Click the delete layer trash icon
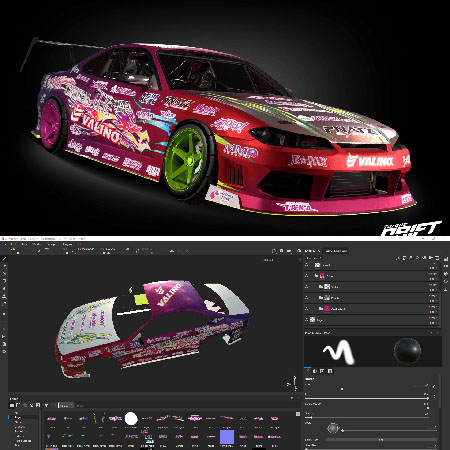Viewport: 450px width, 450px height. coord(437,258)
